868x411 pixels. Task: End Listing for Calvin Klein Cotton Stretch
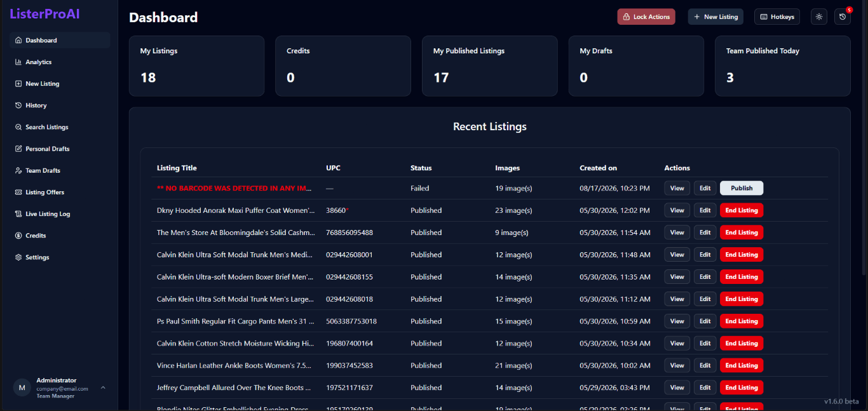coord(742,344)
